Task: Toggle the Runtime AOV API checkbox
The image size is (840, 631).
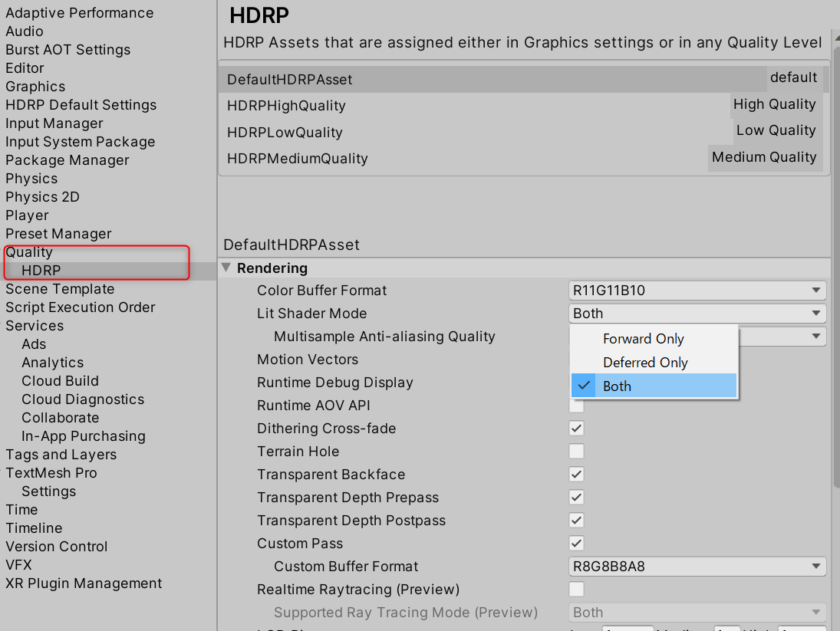Action: pos(576,405)
